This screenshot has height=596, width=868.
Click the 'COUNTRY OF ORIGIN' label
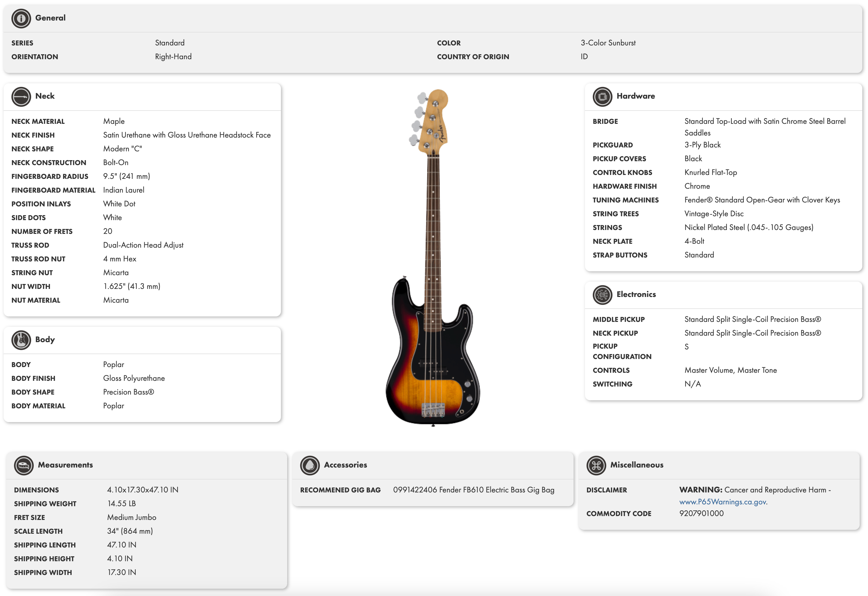tap(473, 57)
